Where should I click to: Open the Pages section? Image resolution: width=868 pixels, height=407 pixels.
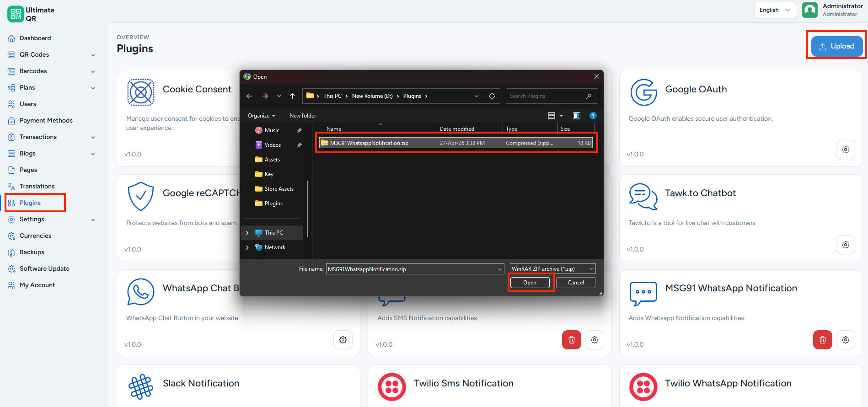[28, 170]
